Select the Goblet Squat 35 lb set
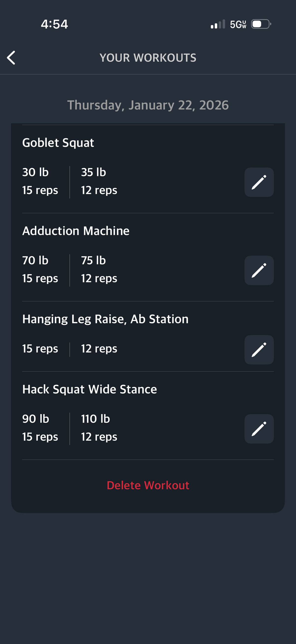This screenshot has width=296, height=644. coord(99,181)
